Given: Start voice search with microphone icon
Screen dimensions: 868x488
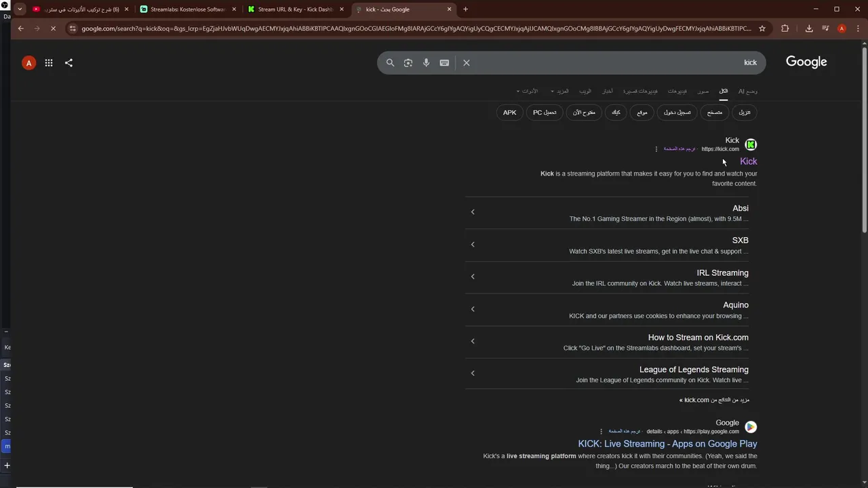Looking at the screenshot, I should (x=426, y=62).
